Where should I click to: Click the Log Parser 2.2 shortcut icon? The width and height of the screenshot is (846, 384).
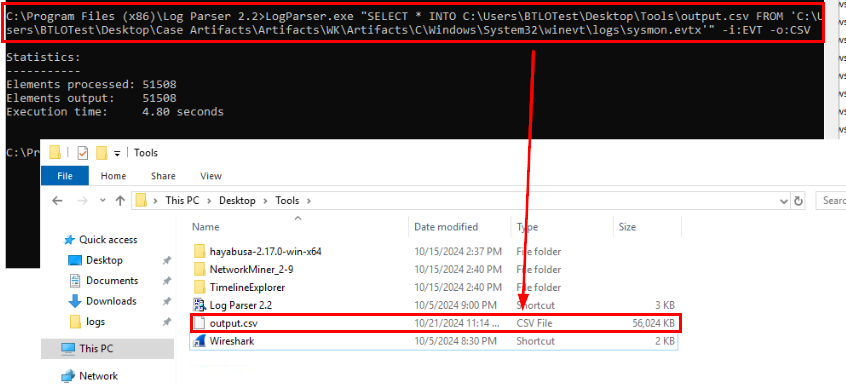(200, 305)
